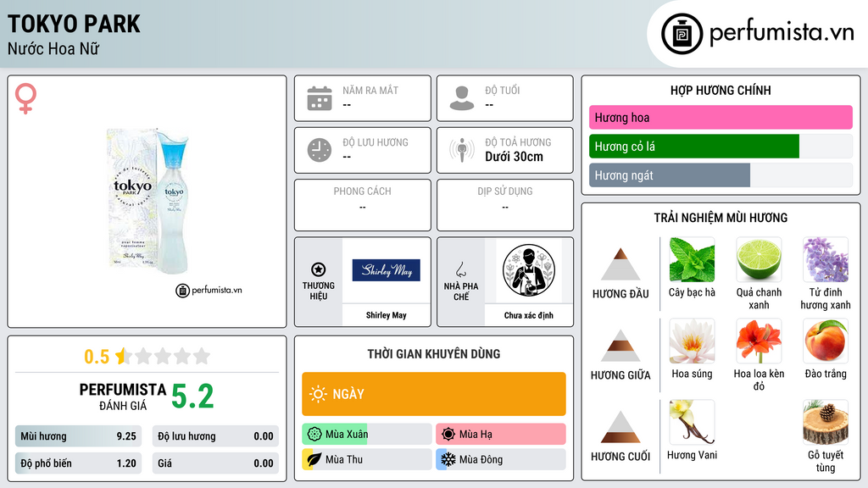
Task: Click the sun icon in Ngày bar
Action: click(318, 394)
